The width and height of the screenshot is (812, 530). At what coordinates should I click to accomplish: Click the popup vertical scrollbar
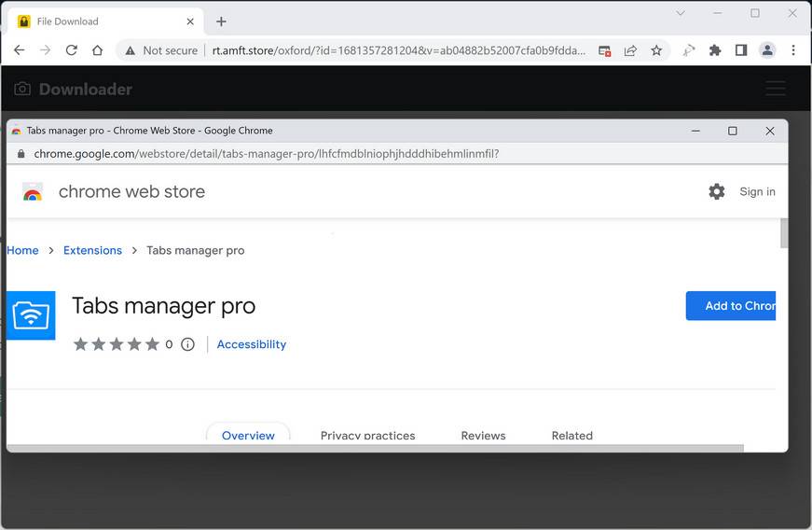[x=784, y=233]
